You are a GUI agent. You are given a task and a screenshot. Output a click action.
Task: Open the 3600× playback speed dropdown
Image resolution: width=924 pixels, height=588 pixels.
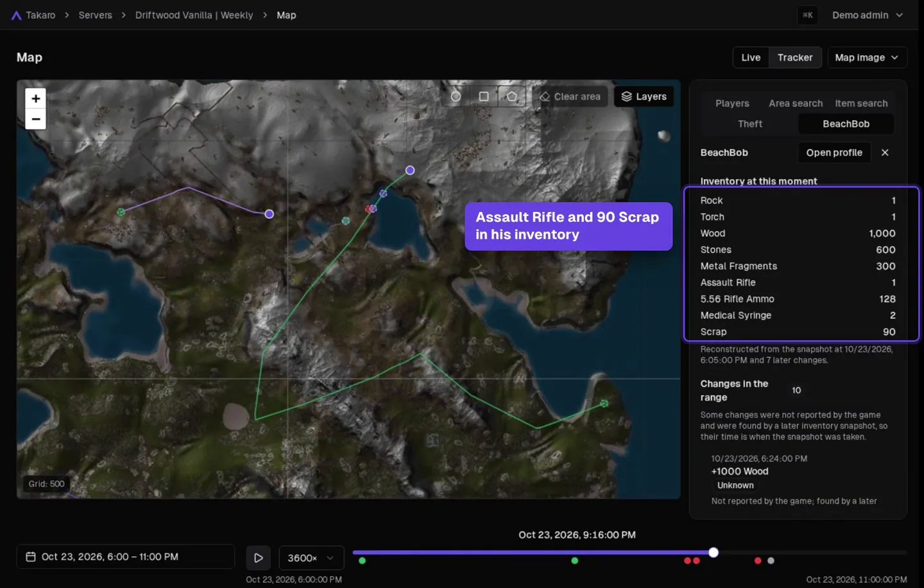point(311,558)
